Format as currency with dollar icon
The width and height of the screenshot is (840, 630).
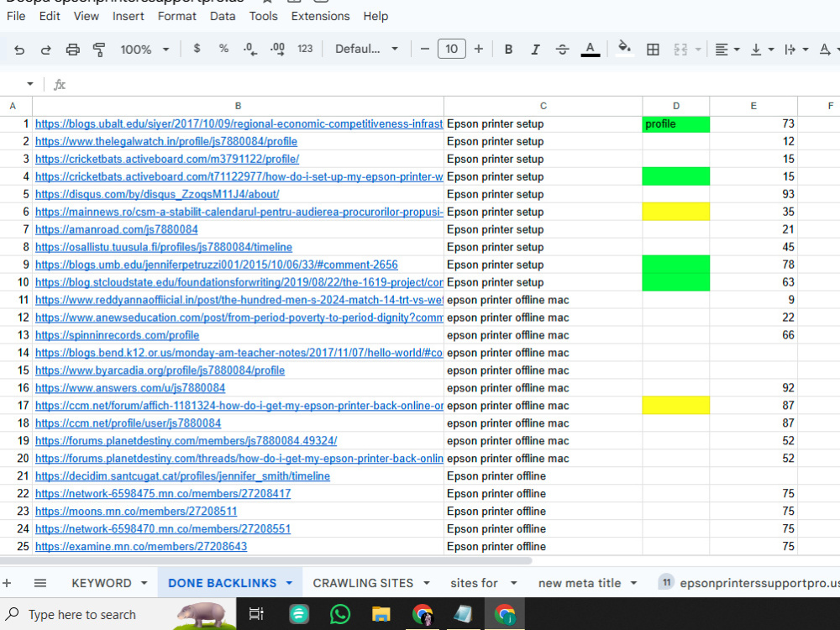click(x=197, y=49)
